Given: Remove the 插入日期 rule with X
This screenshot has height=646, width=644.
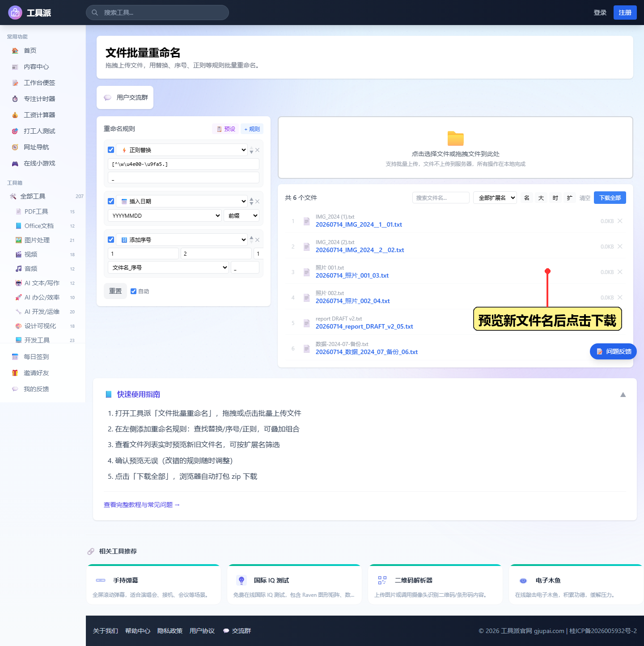Looking at the screenshot, I should tap(258, 202).
